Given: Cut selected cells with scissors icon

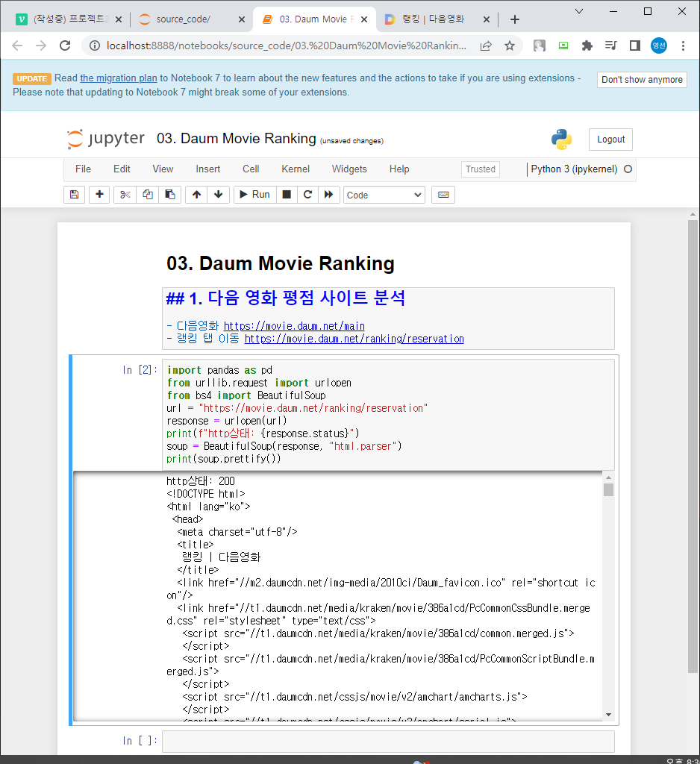Looking at the screenshot, I should click(x=125, y=195).
